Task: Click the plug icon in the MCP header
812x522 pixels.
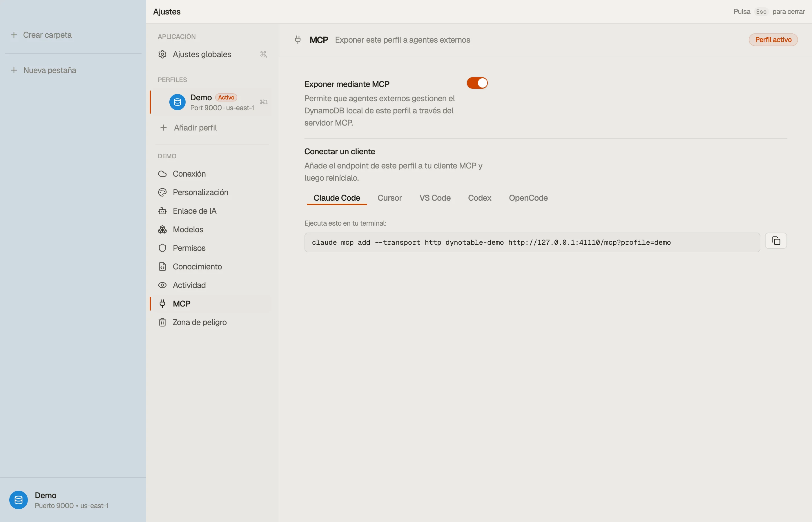Action: point(298,40)
